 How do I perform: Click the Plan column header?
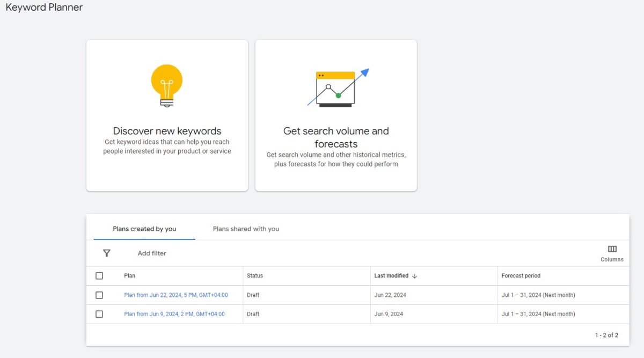[130, 276]
